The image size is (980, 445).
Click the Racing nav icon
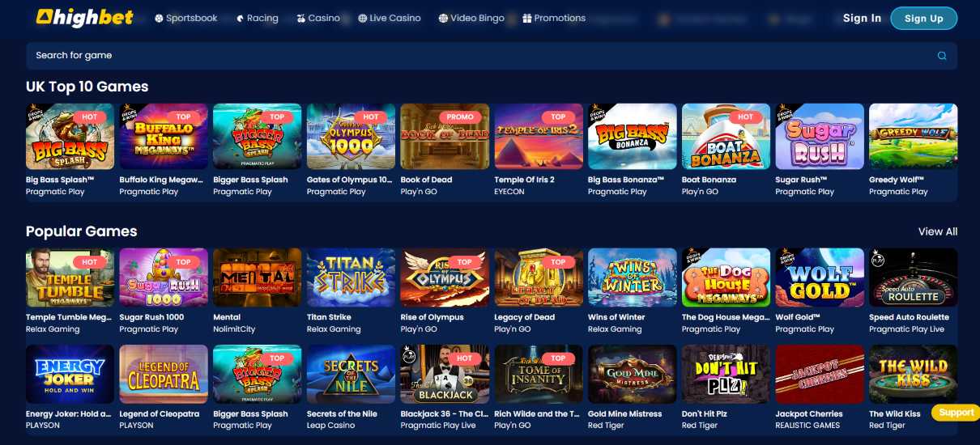click(x=240, y=18)
